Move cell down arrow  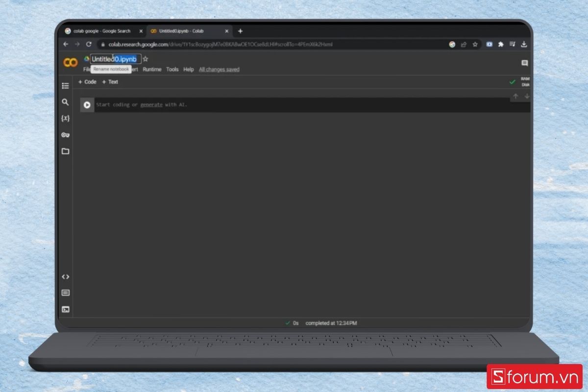click(527, 97)
